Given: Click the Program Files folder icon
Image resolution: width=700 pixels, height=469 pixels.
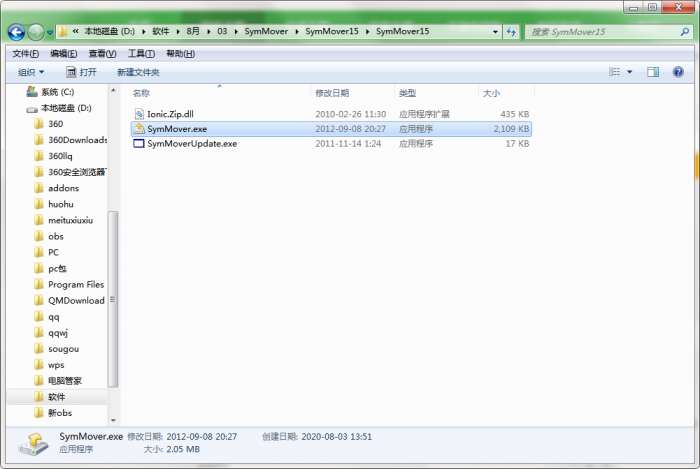Looking at the screenshot, I should point(39,285).
